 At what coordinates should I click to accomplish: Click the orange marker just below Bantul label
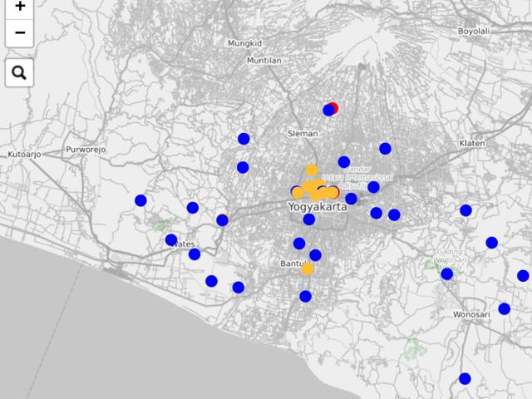308,268
